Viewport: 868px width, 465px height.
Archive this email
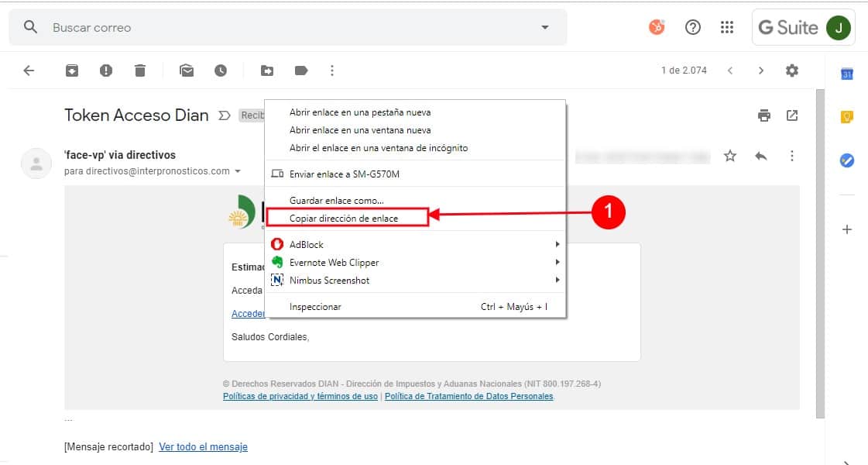point(71,71)
